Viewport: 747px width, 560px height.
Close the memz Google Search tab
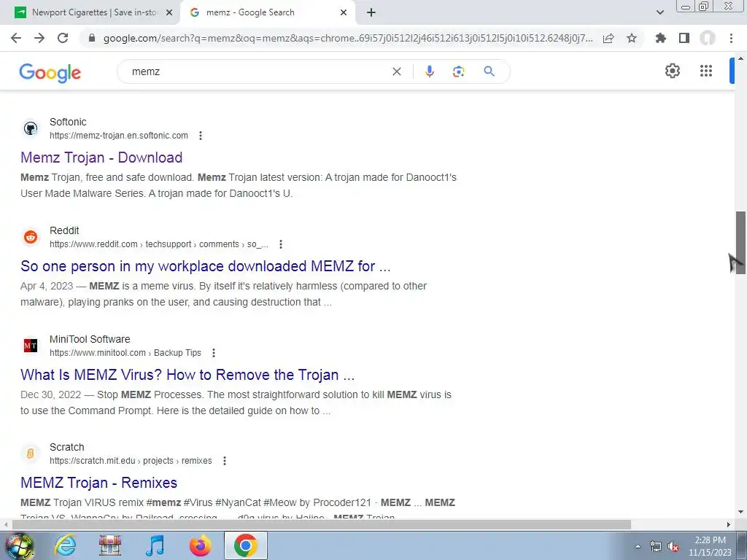point(344,12)
